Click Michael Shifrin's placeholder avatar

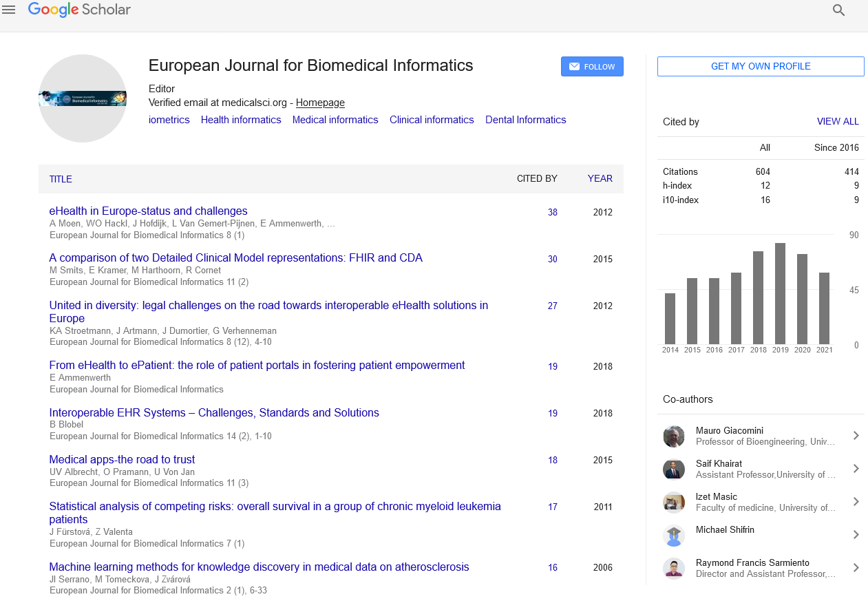pyautogui.click(x=674, y=536)
